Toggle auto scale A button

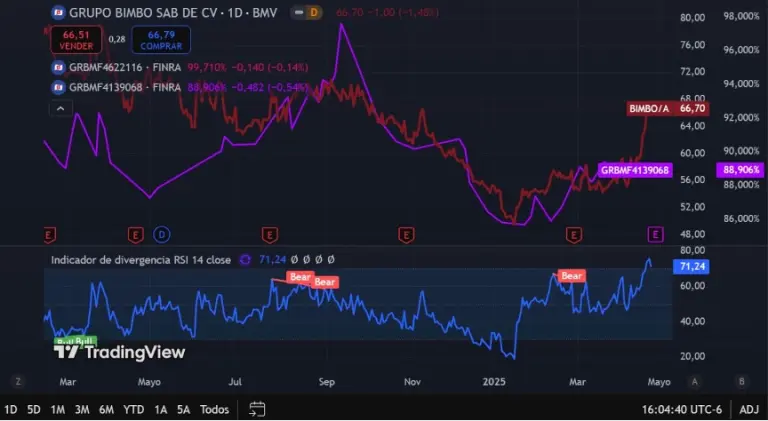pyautogui.click(x=695, y=381)
